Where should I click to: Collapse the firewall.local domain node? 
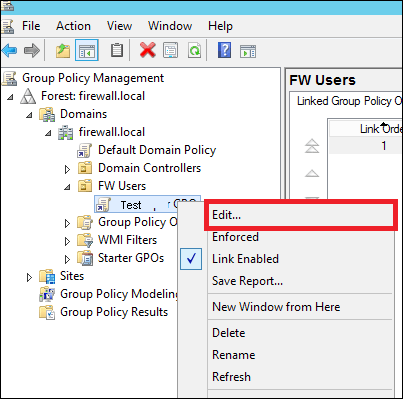click(48, 133)
